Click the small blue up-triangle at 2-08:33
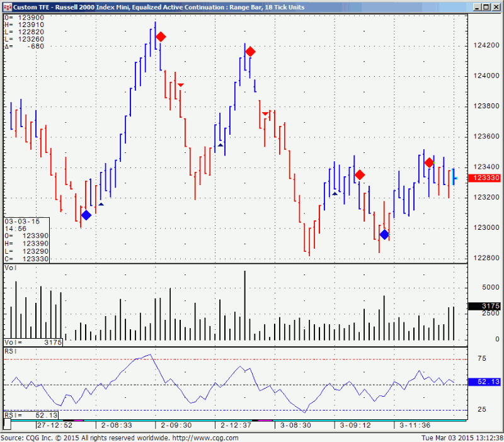 tap(101, 204)
